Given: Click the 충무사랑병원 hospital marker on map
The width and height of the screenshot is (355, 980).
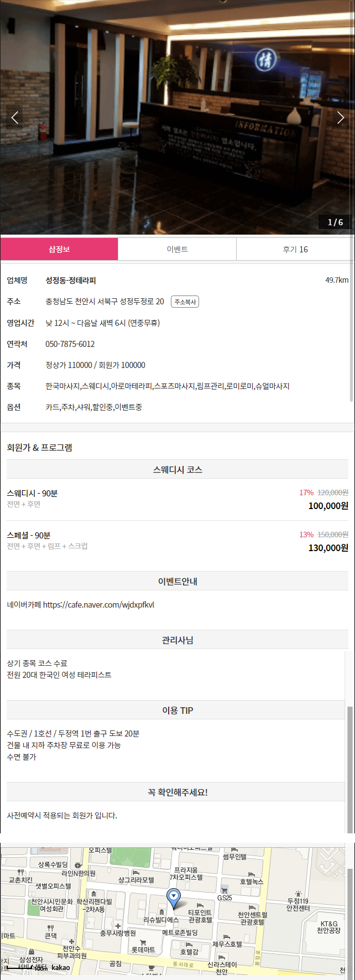Looking at the screenshot, I should (x=118, y=926).
